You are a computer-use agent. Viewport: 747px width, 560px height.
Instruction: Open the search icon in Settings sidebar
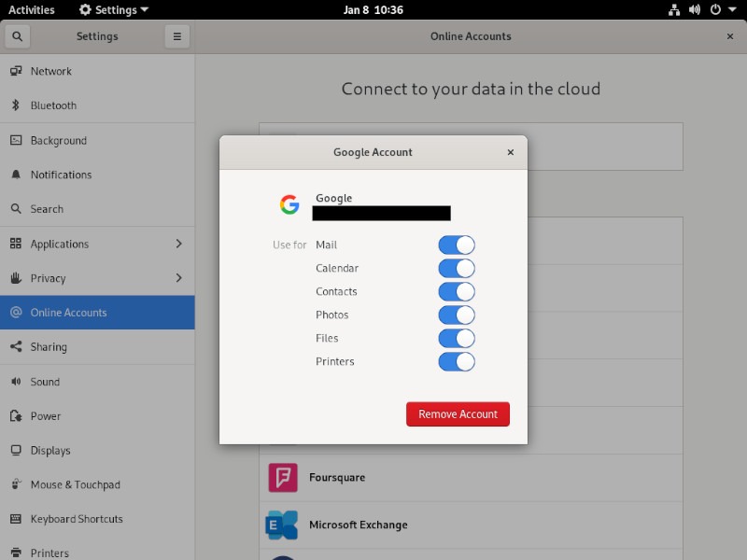[18, 35]
